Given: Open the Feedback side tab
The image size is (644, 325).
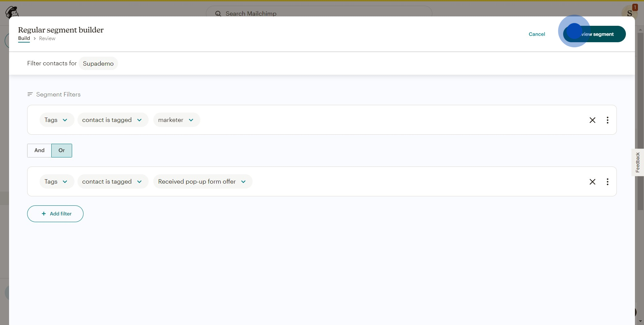Looking at the screenshot, I should (638, 162).
